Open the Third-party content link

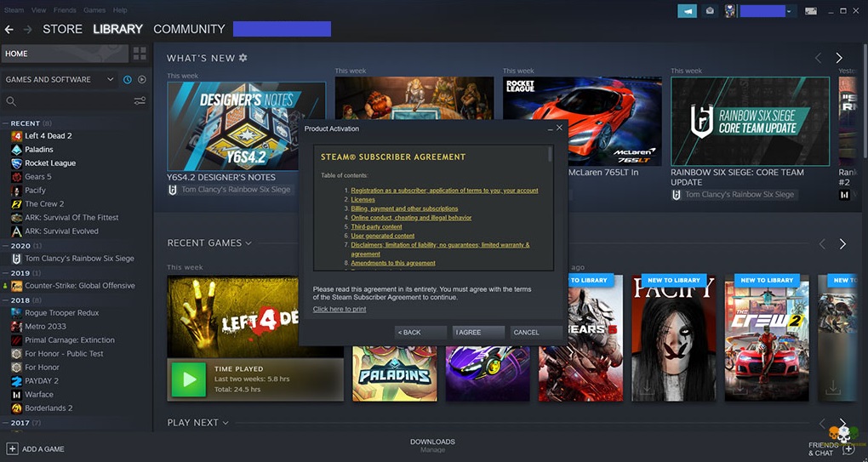[x=376, y=227]
